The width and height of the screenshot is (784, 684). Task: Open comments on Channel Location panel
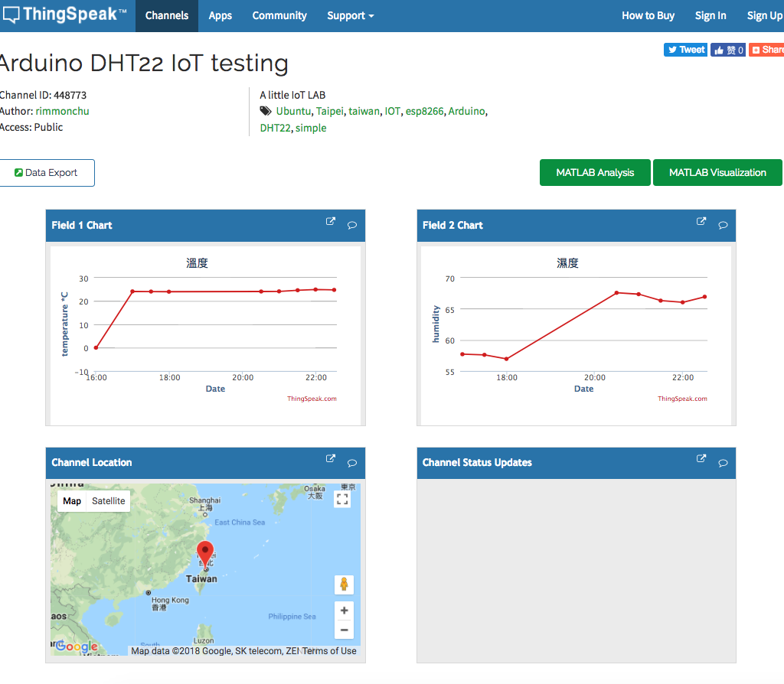click(352, 463)
